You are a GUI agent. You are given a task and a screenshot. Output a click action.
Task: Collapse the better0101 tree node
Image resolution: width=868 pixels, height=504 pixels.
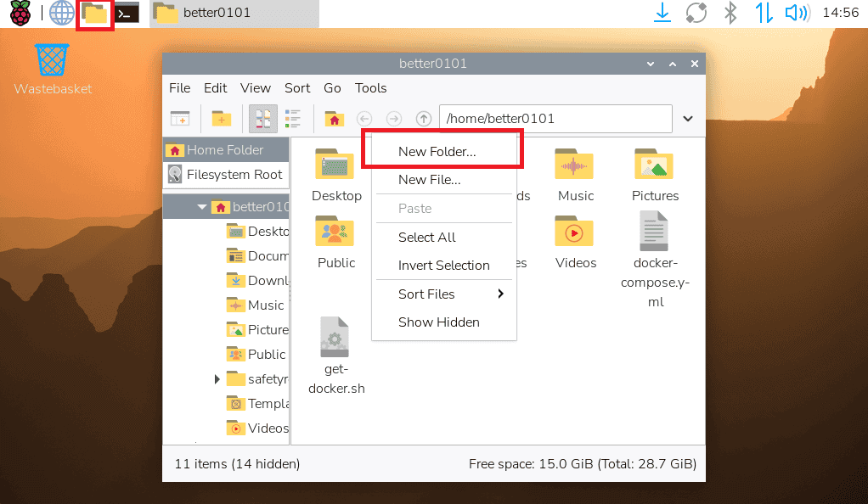(202, 206)
